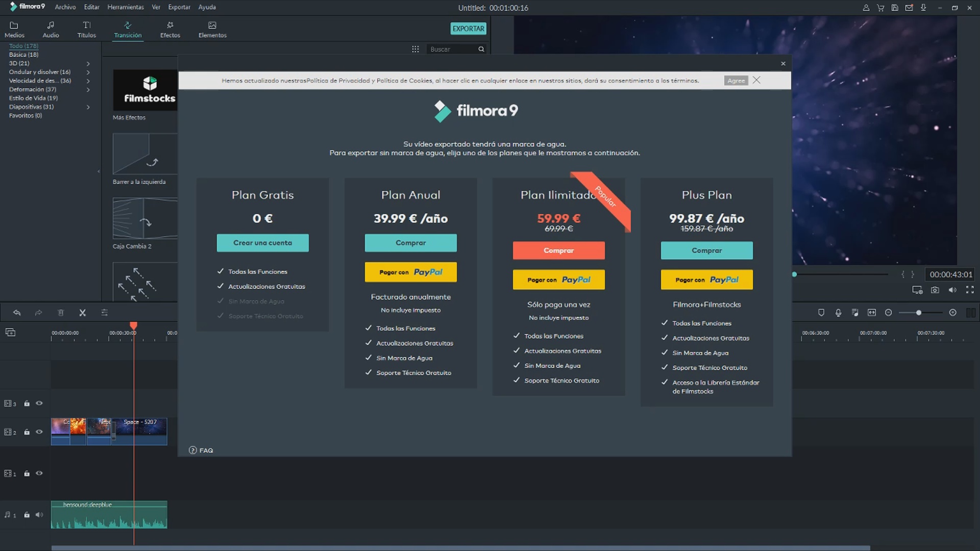Click Comprar under Plan Anual
This screenshot has width=980, height=551.
[x=411, y=243]
